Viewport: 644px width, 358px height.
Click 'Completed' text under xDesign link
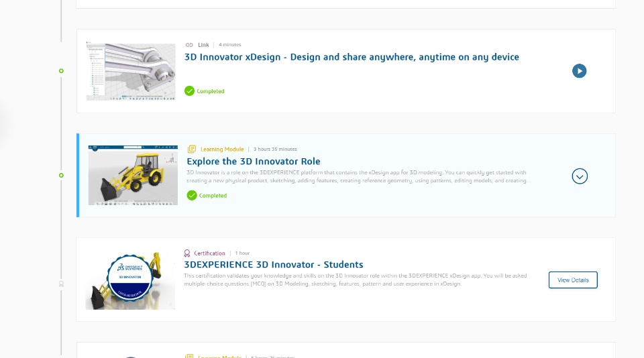coord(210,91)
